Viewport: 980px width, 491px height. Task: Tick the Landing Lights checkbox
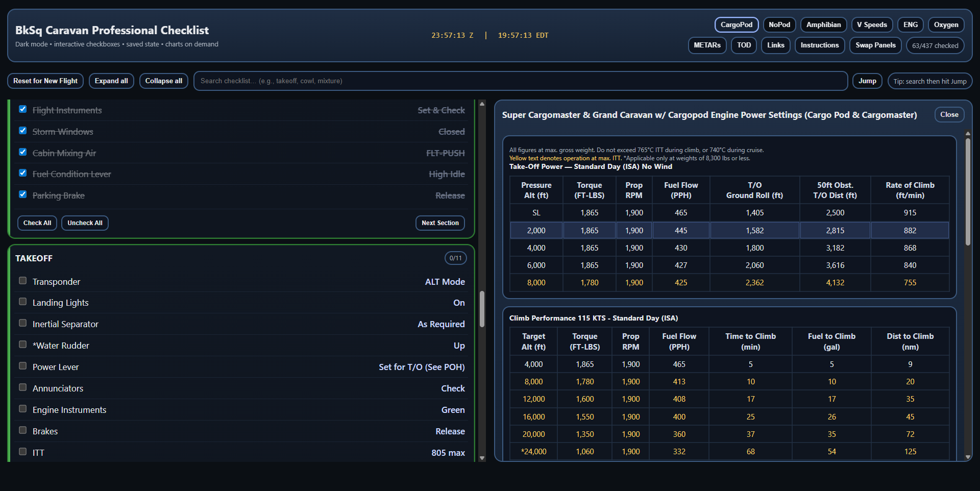click(x=23, y=302)
